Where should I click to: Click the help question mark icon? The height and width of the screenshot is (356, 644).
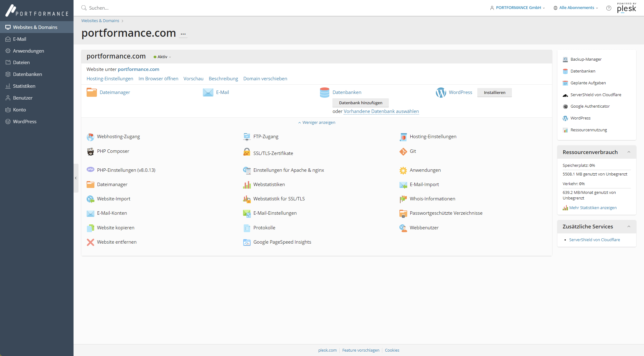click(608, 8)
